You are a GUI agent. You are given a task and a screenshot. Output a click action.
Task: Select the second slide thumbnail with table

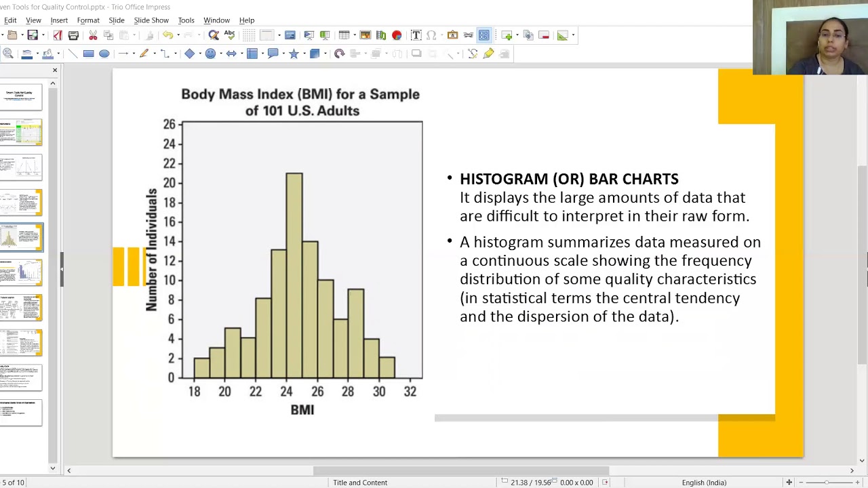[x=21, y=131]
